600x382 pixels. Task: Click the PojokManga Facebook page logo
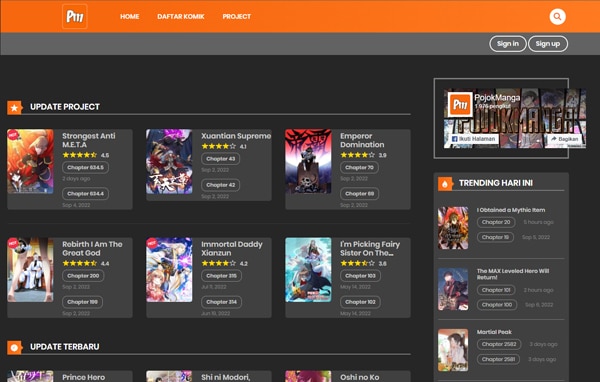[x=460, y=104]
